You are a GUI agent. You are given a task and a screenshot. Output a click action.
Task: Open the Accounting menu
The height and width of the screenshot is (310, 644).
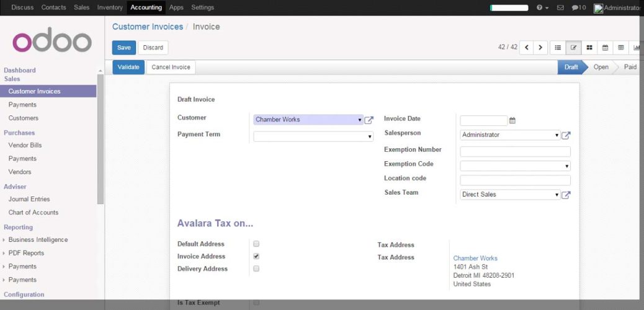pos(146,7)
